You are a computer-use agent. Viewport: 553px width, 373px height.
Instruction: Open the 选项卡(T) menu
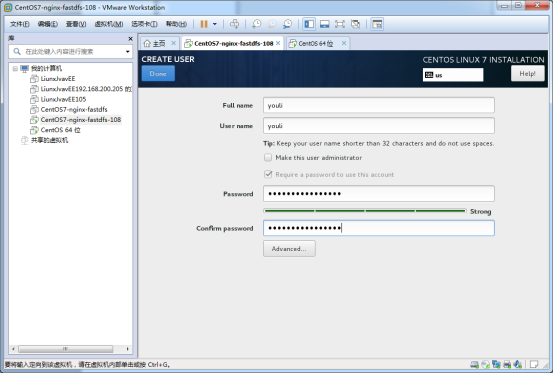(144, 24)
